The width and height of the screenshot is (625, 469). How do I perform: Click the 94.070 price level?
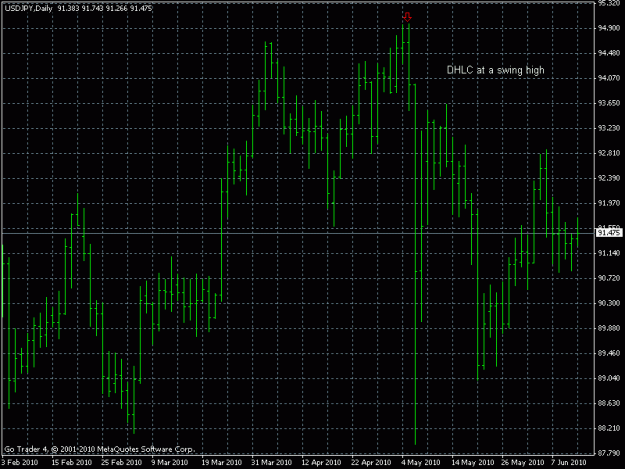click(609, 78)
